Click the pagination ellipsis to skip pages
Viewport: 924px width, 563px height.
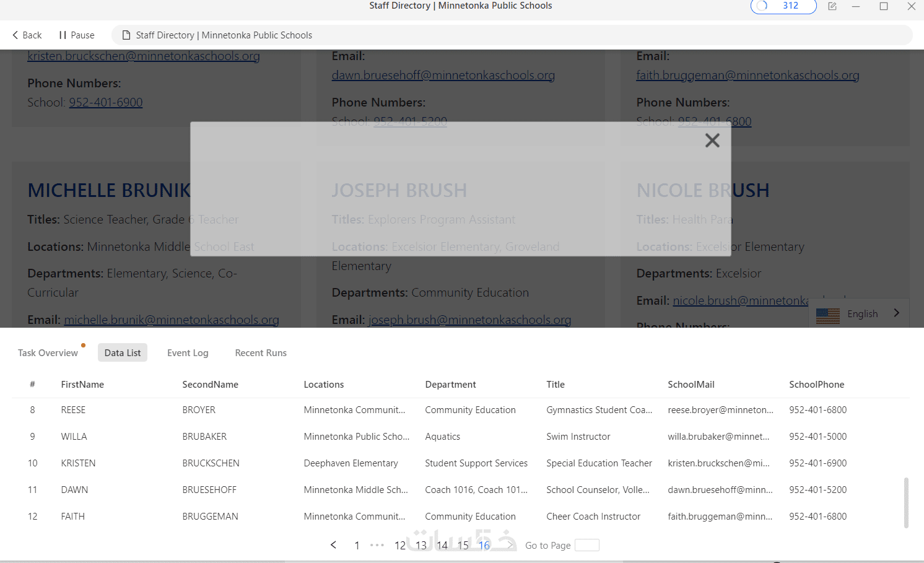click(377, 545)
